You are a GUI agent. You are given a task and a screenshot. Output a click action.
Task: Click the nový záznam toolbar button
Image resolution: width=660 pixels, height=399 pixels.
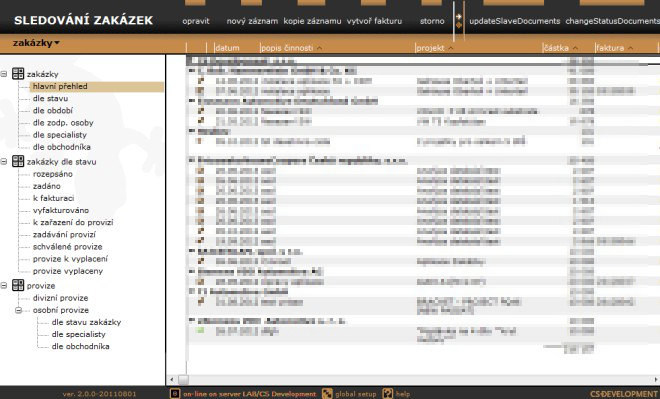tap(252, 21)
